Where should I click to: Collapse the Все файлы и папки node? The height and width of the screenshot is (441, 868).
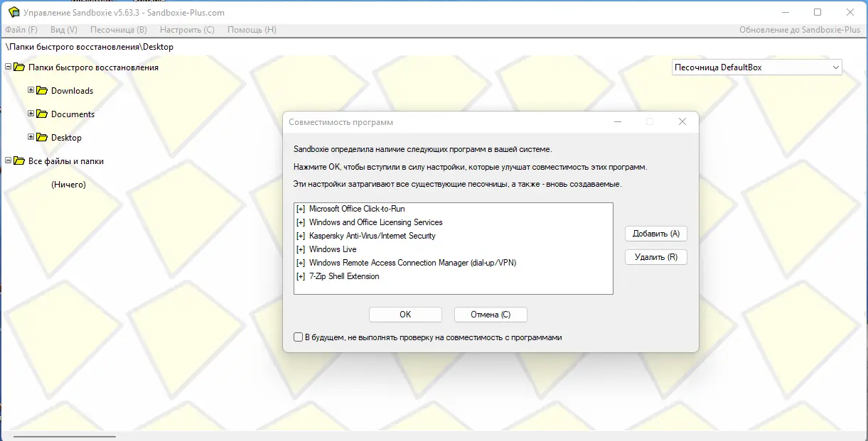click(x=8, y=161)
